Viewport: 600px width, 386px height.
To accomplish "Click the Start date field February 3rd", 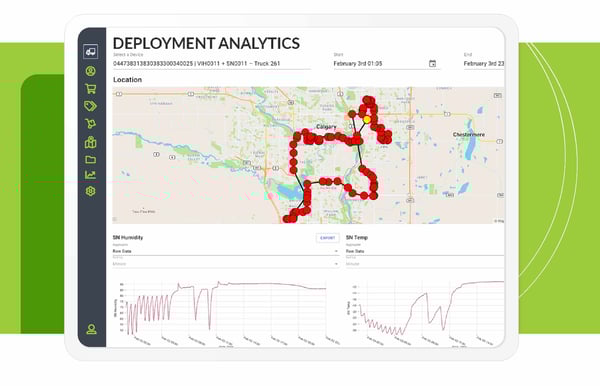I will click(386, 64).
